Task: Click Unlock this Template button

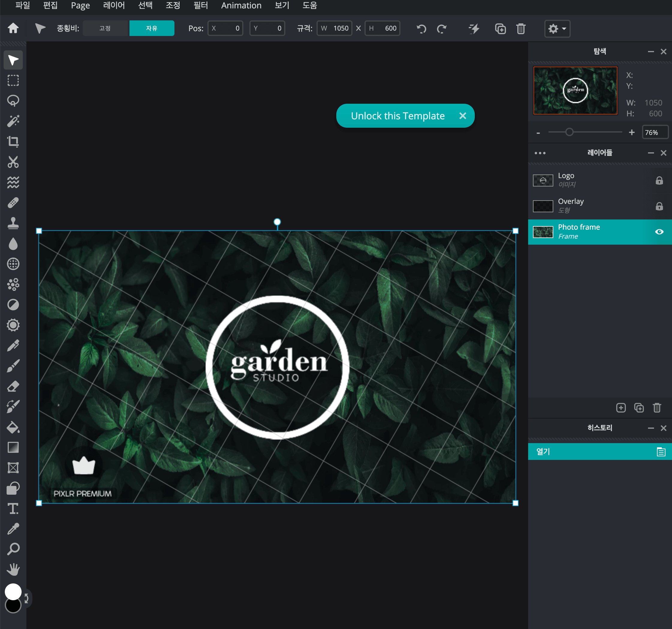Action: click(x=398, y=115)
